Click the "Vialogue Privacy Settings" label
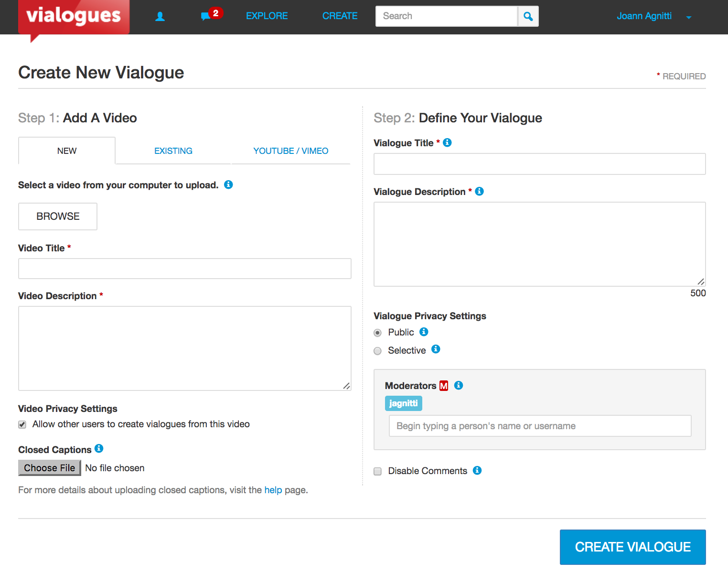The height and width of the screenshot is (584, 728). [430, 316]
